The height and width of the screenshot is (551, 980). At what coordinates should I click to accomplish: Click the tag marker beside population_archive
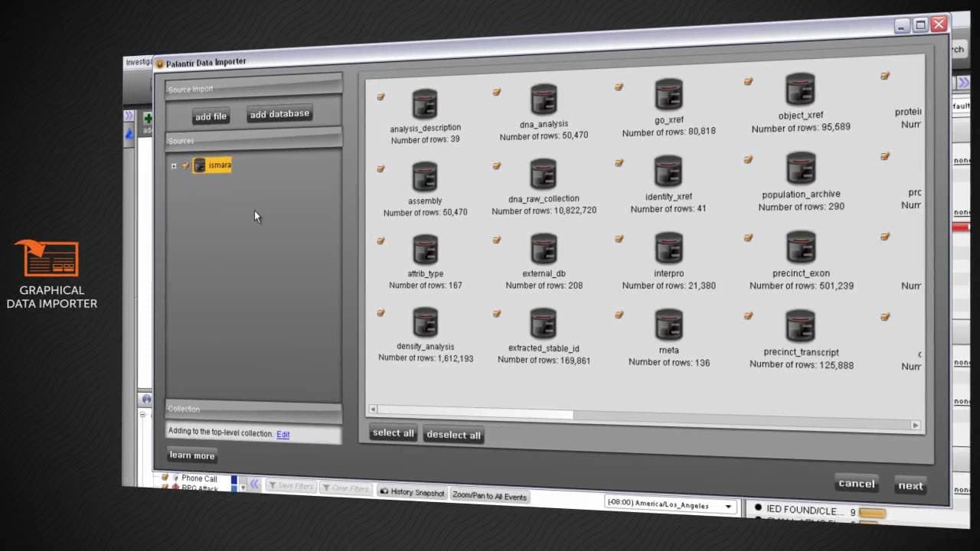[748, 159]
